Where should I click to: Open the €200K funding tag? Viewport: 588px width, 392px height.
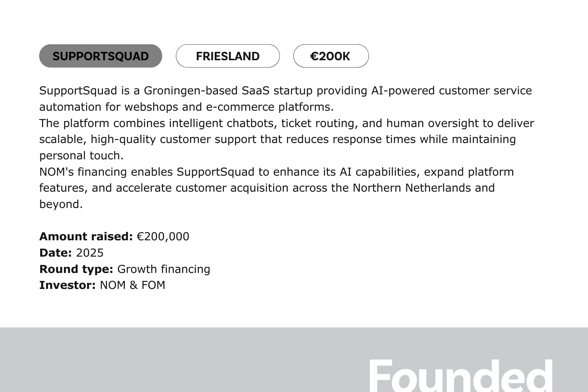(331, 56)
